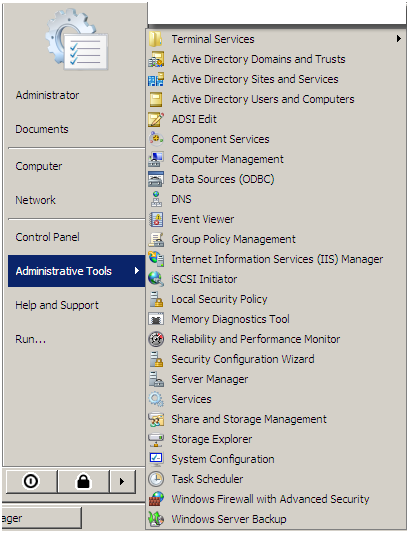
Task: Click the "Windows Server Backup" label
Action: tap(229, 519)
